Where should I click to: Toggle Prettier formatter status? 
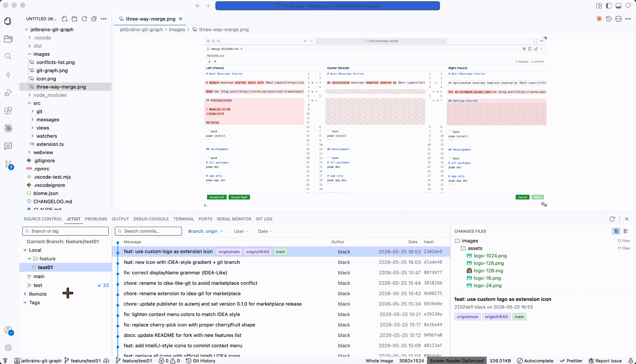[571, 361]
